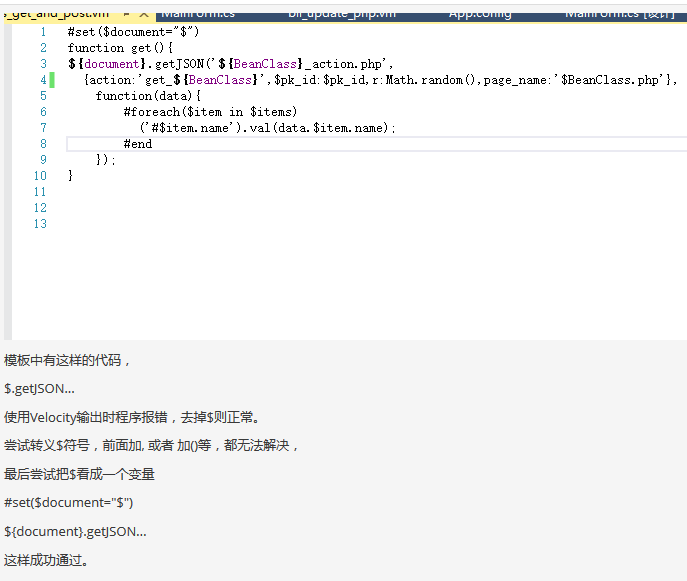Click the '${document}.getJSON...' text below the editor
The height and width of the screenshot is (581, 687).
coord(75,532)
